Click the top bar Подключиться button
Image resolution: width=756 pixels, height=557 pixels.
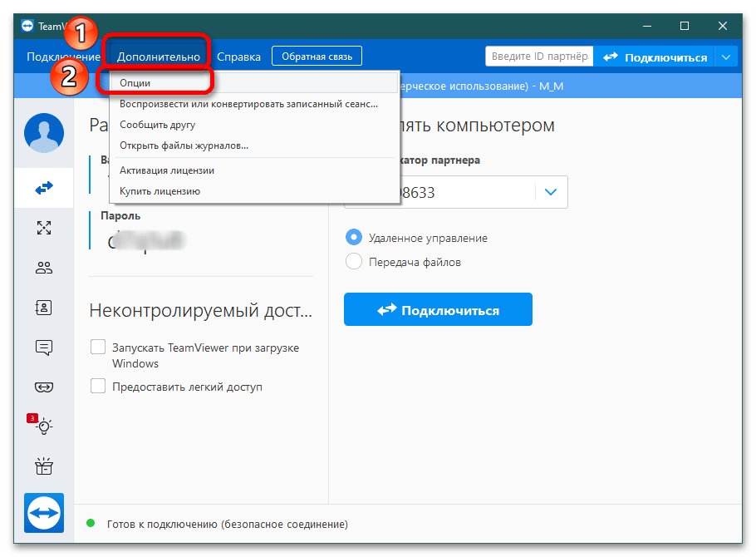coord(655,57)
